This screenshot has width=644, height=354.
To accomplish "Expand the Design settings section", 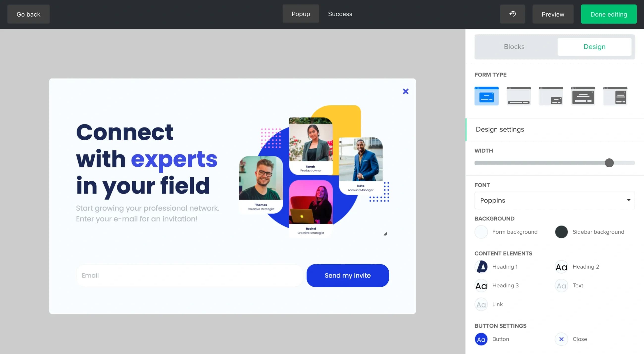I will click(x=500, y=129).
